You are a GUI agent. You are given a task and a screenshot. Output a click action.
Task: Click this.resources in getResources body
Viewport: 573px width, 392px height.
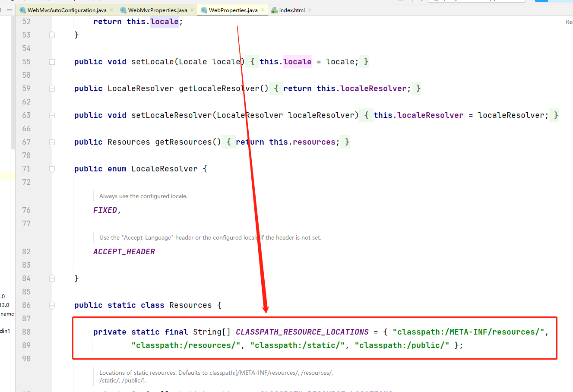tap(302, 142)
